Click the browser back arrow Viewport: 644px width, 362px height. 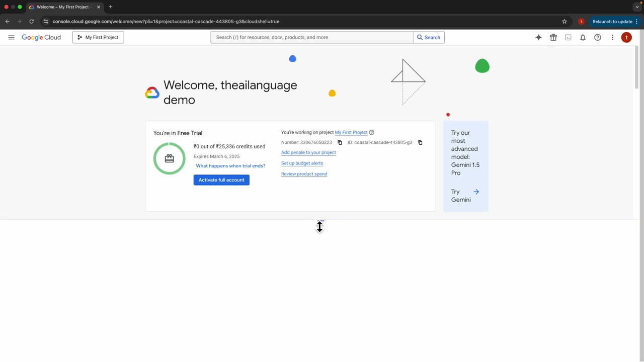coord(7,22)
